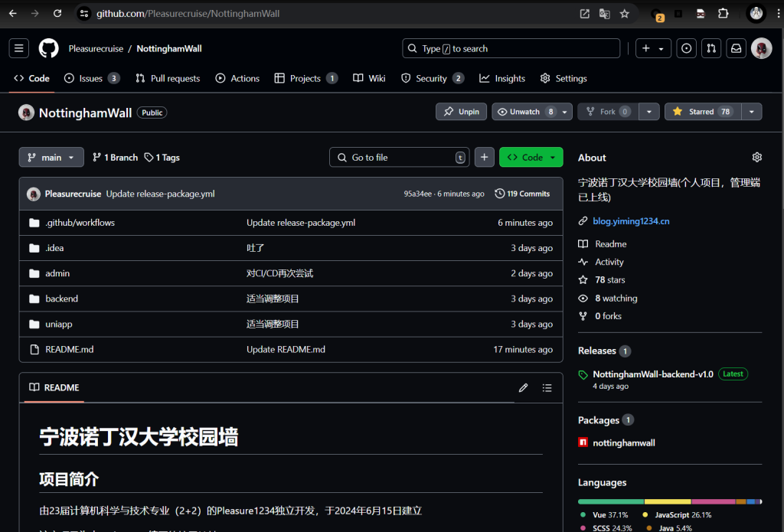View the 8 watching link

pyautogui.click(x=616, y=298)
